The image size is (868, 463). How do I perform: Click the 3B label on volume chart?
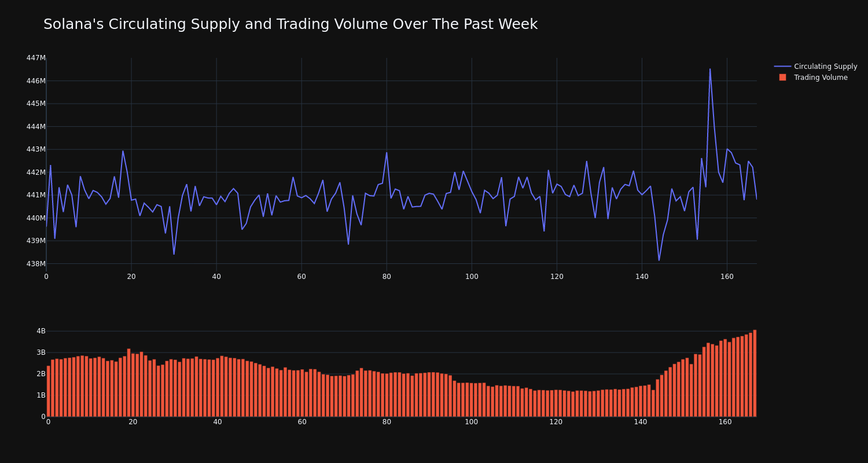tap(41, 352)
